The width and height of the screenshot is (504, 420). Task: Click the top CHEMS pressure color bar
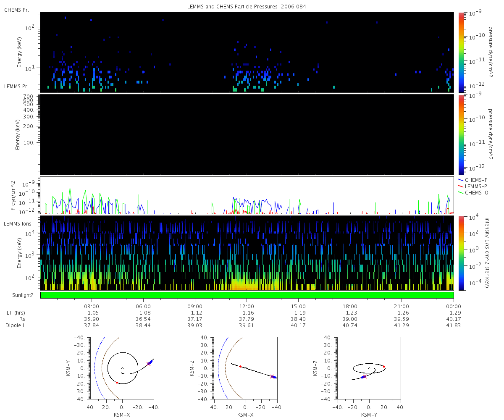[x=461, y=52]
